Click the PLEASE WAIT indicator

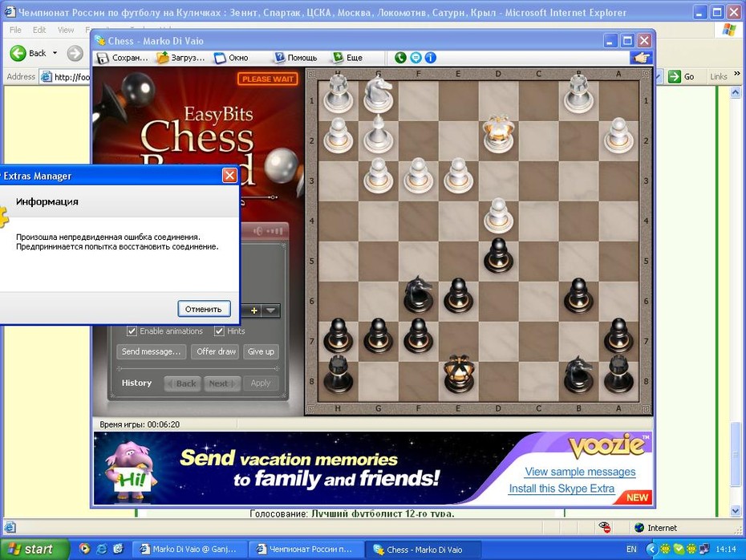click(x=268, y=79)
